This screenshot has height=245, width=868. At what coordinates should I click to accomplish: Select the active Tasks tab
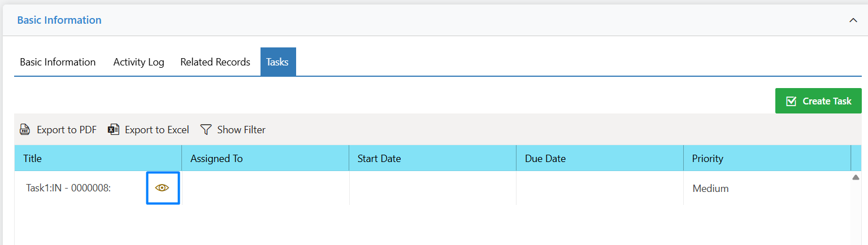coord(278,62)
